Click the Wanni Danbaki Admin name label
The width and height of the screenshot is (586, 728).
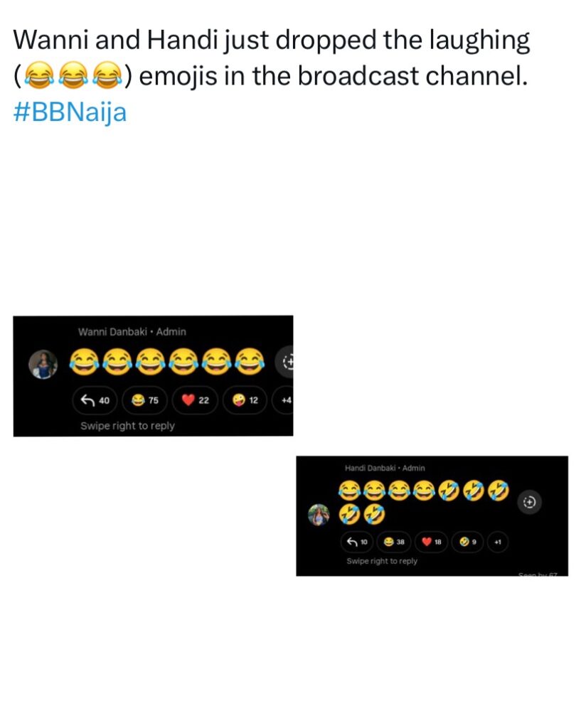pyautogui.click(x=132, y=331)
